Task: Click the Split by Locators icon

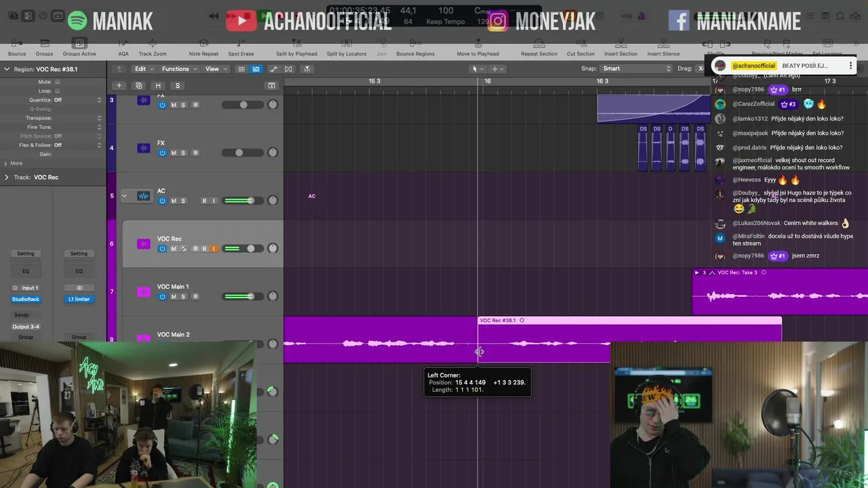Action: tap(346, 44)
